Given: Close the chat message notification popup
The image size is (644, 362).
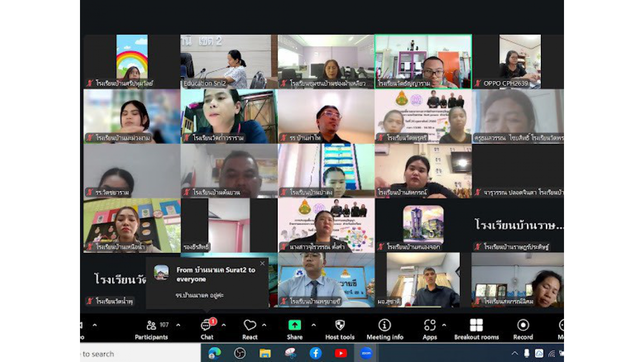Looking at the screenshot, I should (x=262, y=263).
